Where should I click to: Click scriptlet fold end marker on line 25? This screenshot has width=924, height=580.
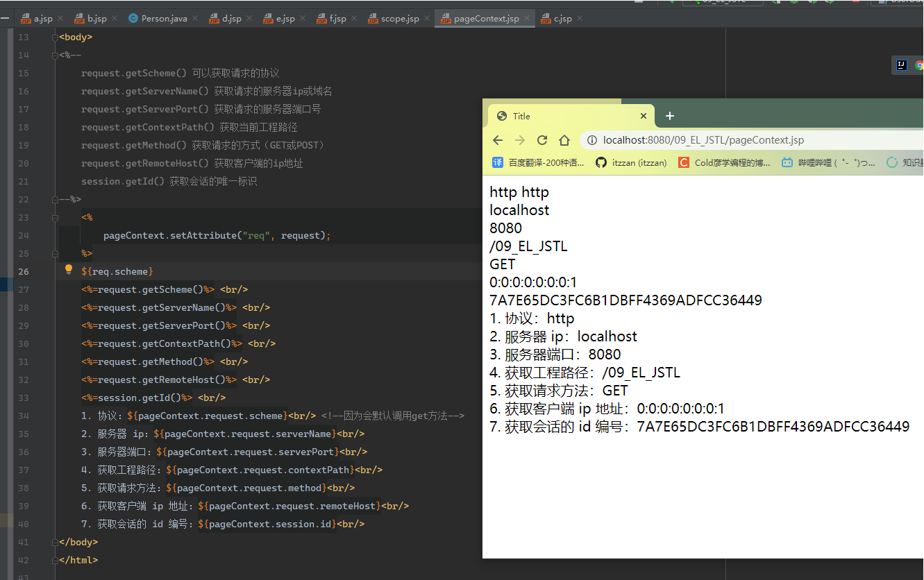tap(55, 254)
